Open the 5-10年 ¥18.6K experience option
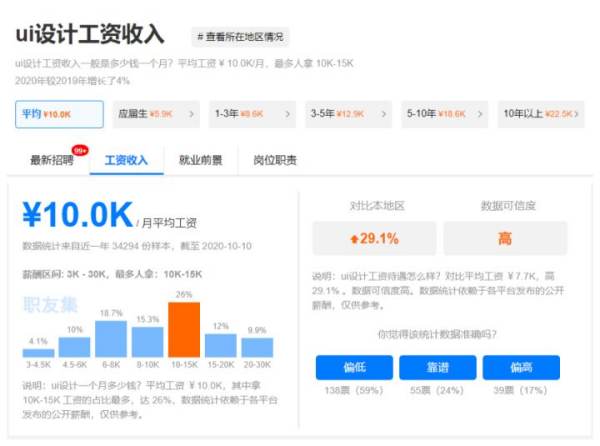Screen dimensions: 600x446 point(446,114)
